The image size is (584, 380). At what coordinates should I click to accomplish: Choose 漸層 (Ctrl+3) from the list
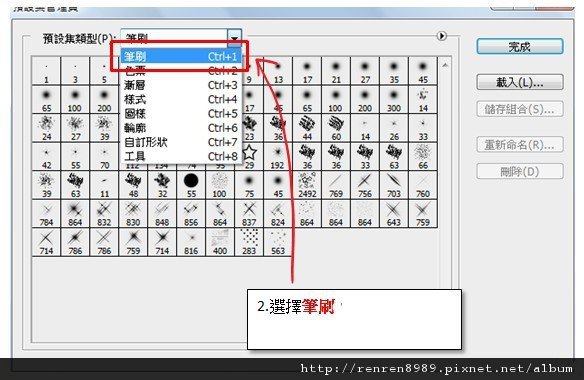coord(181,85)
